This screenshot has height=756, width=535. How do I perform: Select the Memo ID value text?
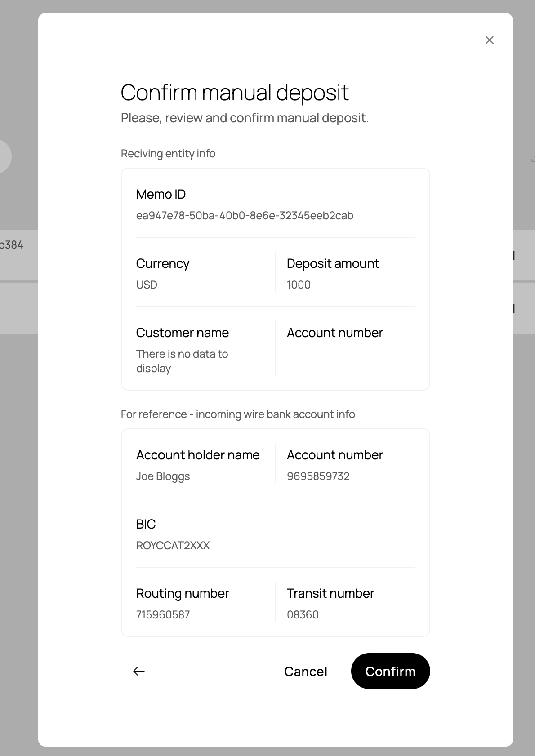[x=245, y=216]
